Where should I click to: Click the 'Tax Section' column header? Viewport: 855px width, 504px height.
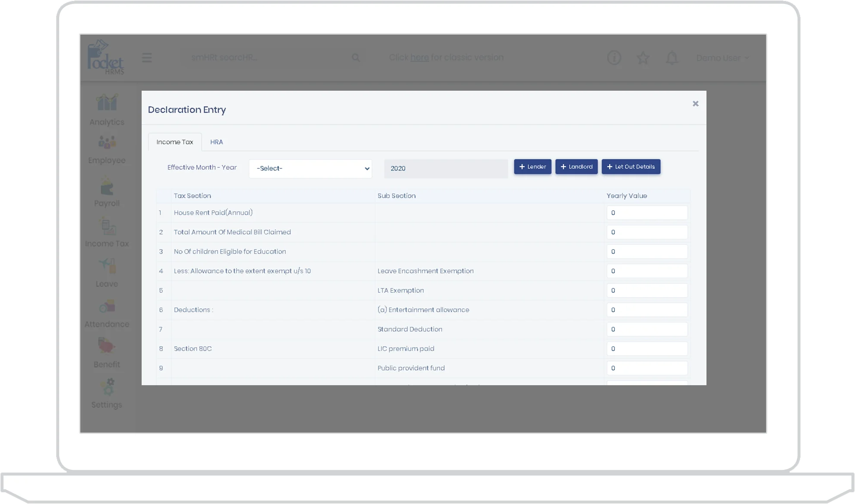(192, 196)
